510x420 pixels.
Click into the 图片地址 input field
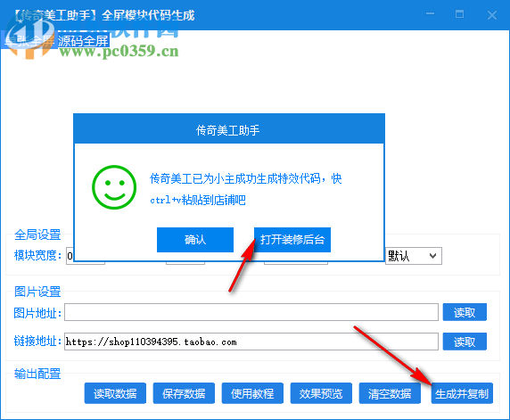(x=251, y=312)
